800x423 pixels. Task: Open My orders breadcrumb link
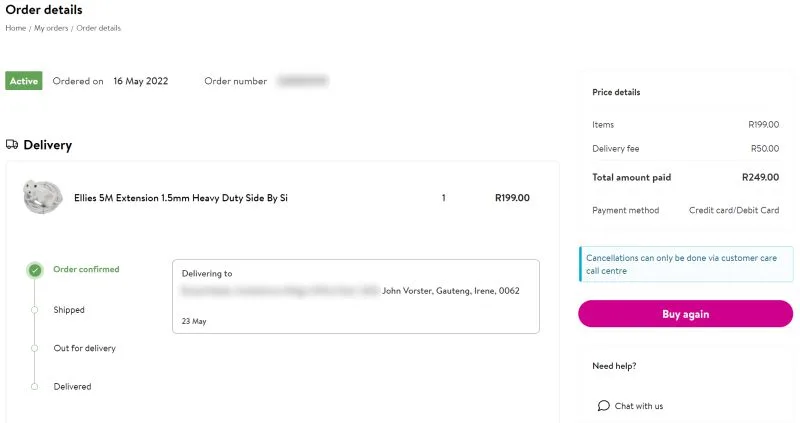[x=51, y=28]
